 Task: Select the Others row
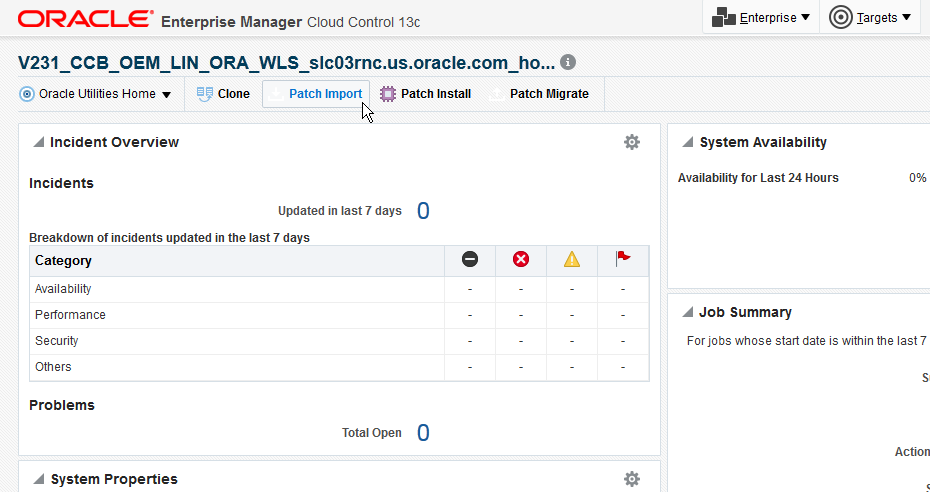pyautogui.click(x=339, y=368)
